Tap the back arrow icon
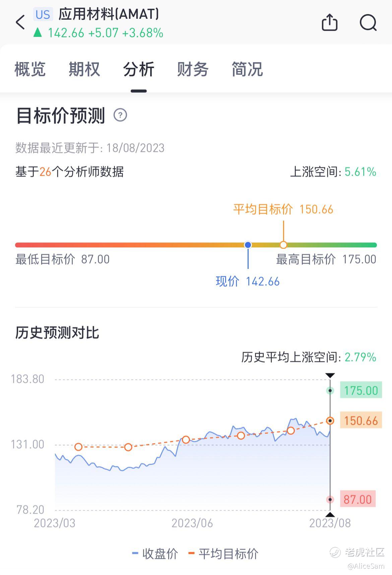392x575 pixels. pos(20,22)
